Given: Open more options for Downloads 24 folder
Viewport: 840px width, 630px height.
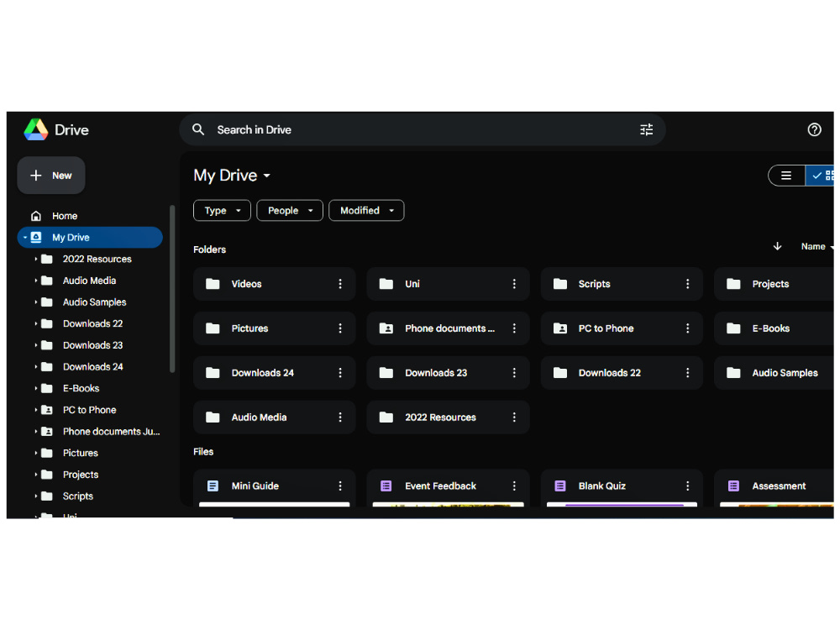Looking at the screenshot, I should 340,373.
